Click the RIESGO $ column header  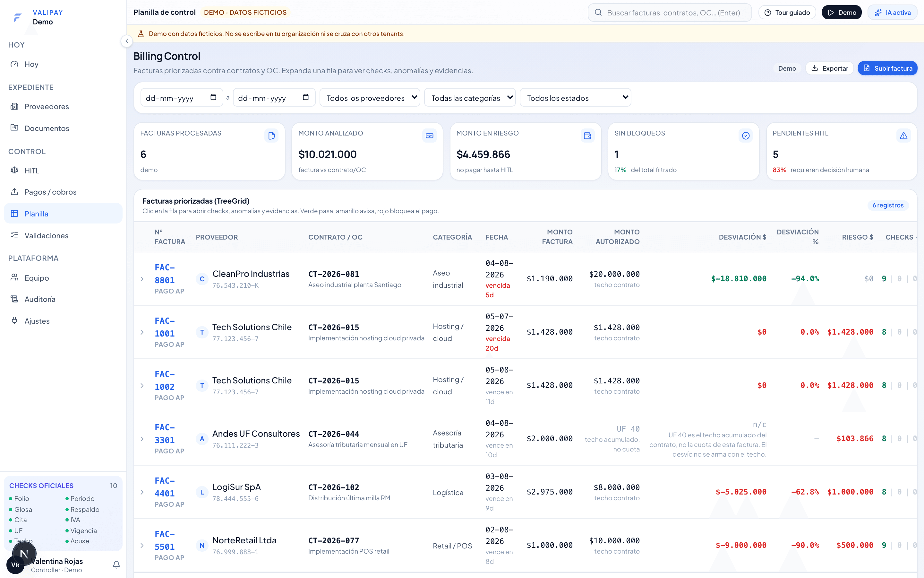coord(858,237)
